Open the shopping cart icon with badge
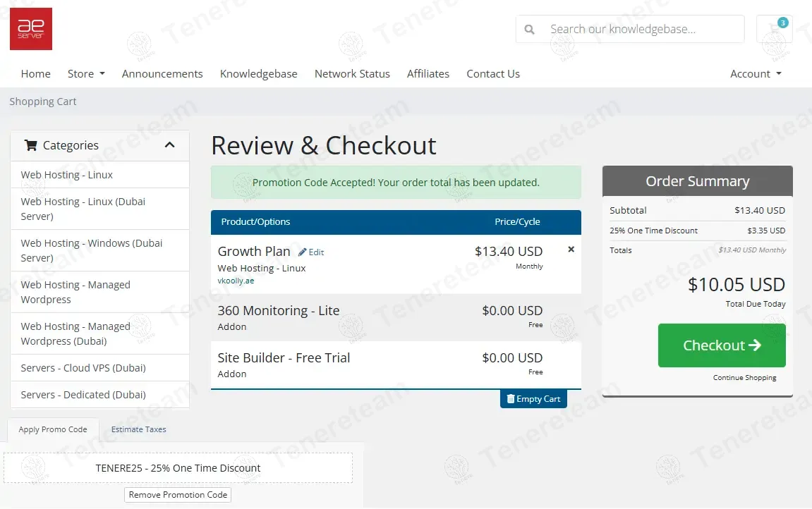Screen dimensions: 812x509 [774, 30]
